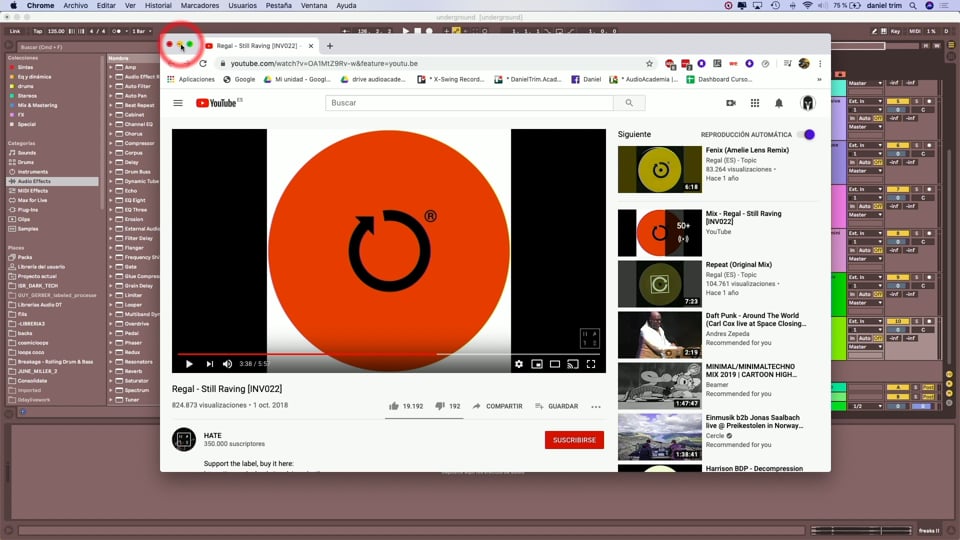
Task: Click the Chrome address bar URL
Action: tap(324, 63)
